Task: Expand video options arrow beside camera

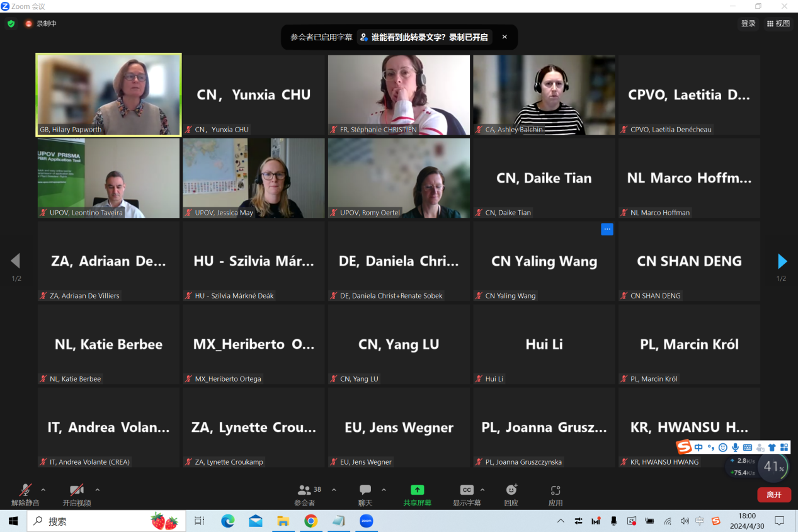Action: click(97, 490)
